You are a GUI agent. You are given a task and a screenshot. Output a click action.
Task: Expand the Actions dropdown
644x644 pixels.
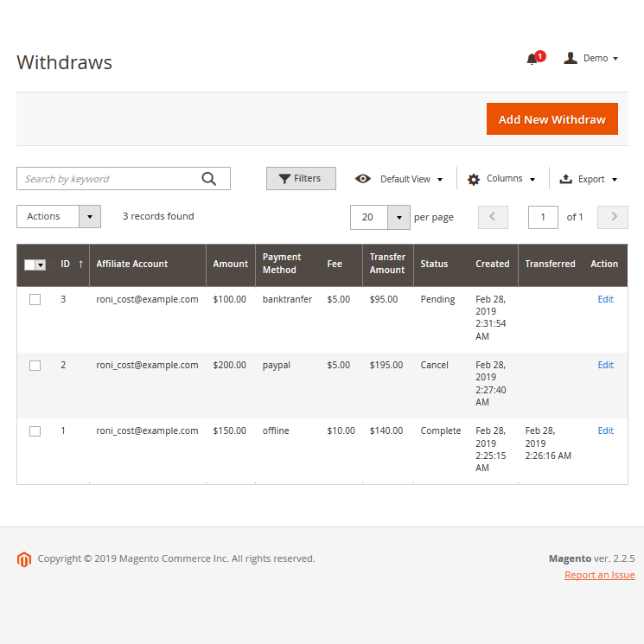click(59, 217)
